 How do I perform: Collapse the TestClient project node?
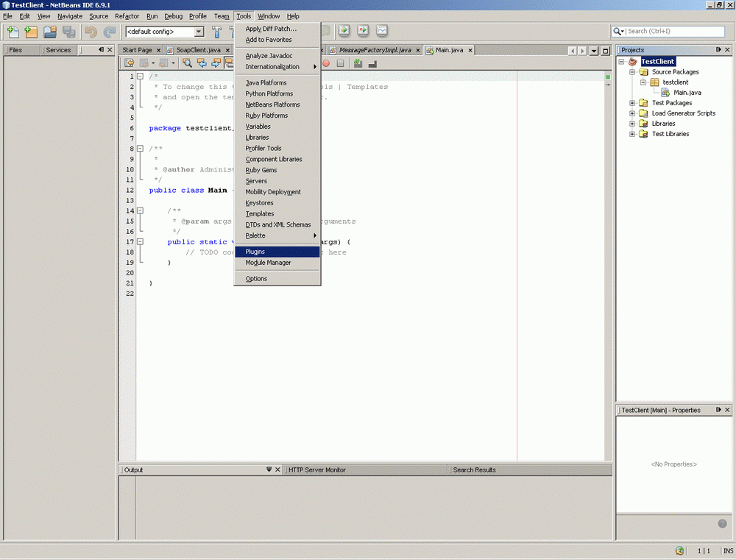tap(621, 62)
